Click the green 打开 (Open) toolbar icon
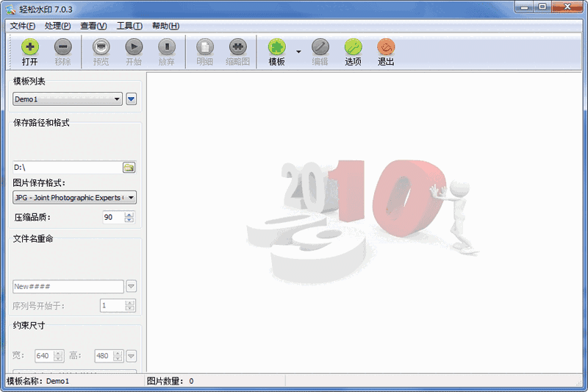Screen dimensions: 588x392 tap(30, 47)
